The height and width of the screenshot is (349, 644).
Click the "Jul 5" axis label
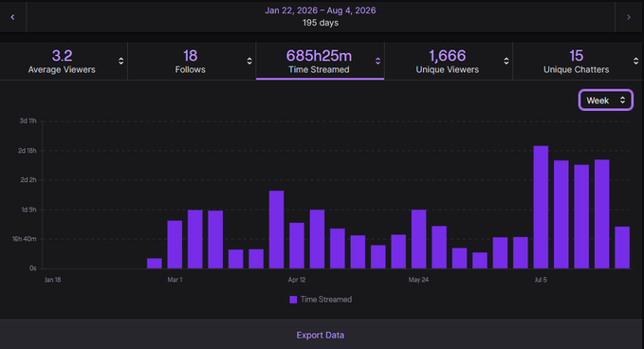point(541,280)
